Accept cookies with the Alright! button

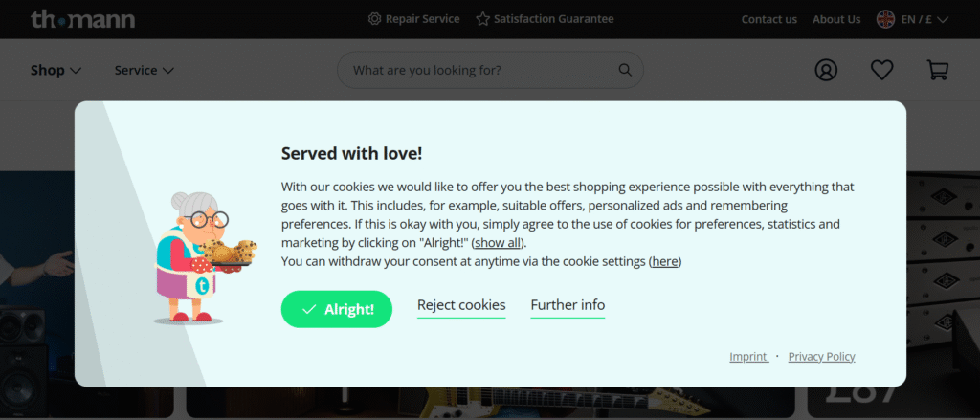pyautogui.click(x=337, y=309)
